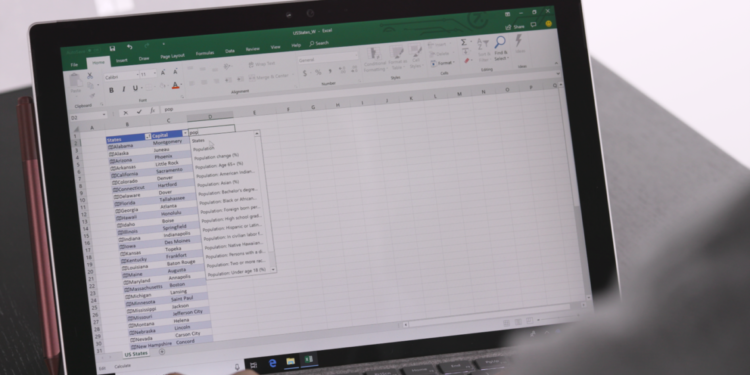Viewport: 750px width, 375px height.
Task: Expand the Name Box dropdown
Action: click(104, 115)
